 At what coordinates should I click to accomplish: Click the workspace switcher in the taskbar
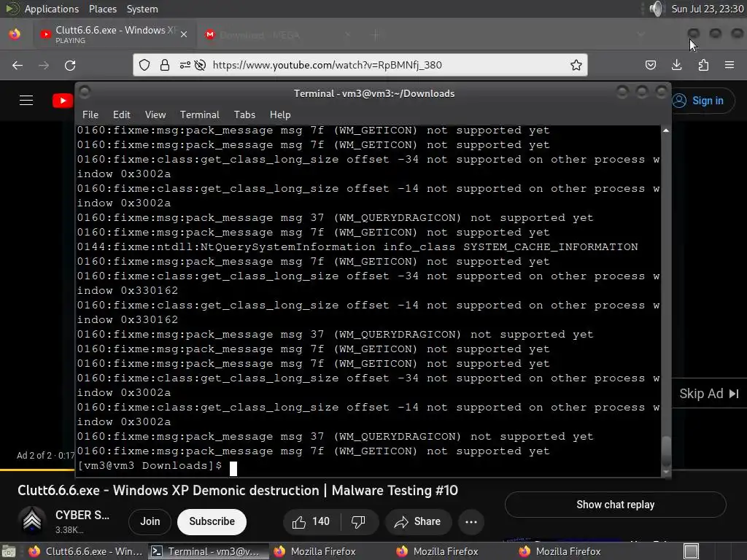[x=692, y=551]
